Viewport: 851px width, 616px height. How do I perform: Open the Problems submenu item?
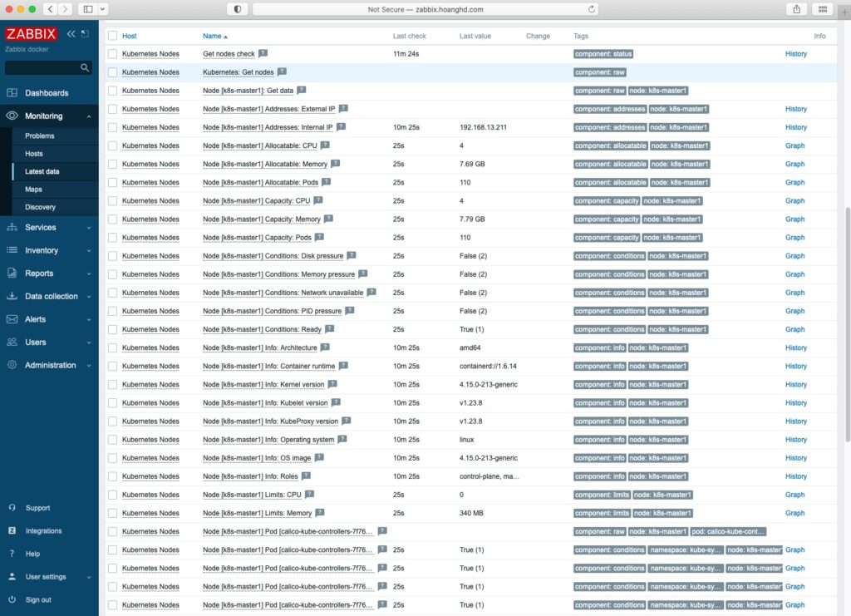click(39, 136)
